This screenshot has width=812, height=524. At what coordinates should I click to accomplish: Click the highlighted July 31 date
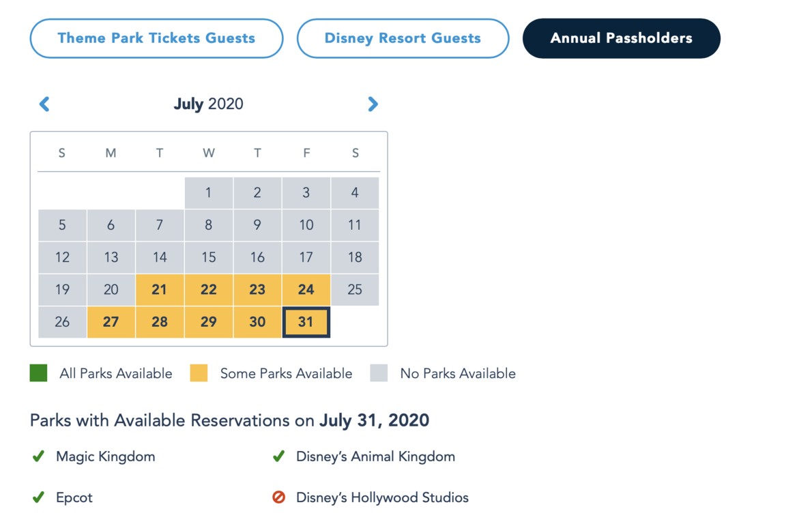coord(306,322)
